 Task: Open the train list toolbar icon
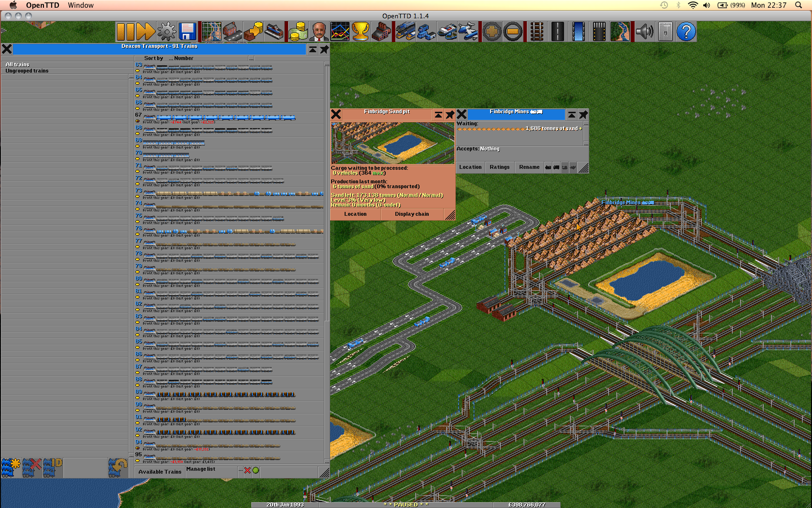click(406, 32)
